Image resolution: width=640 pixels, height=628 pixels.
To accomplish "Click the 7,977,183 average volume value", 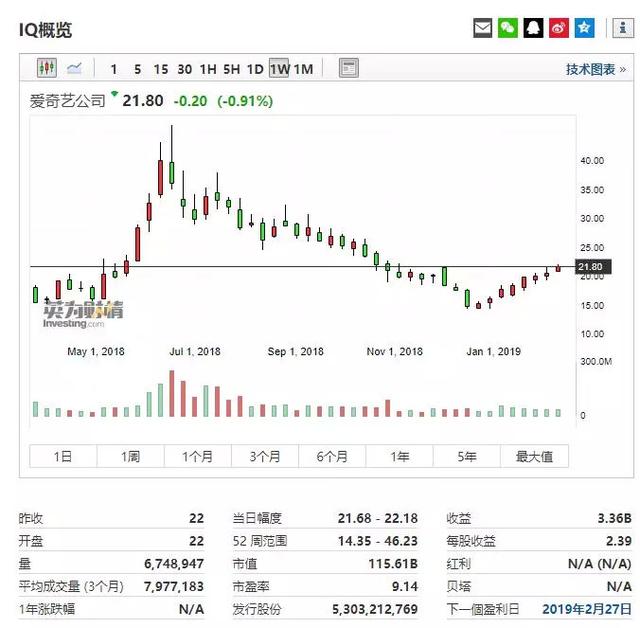I will [x=174, y=586].
